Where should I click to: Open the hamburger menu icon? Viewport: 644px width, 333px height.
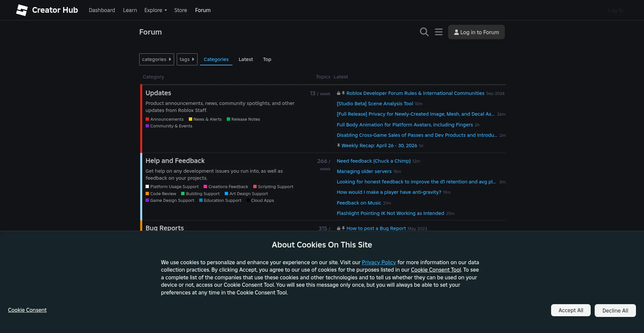pyautogui.click(x=439, y=32)
